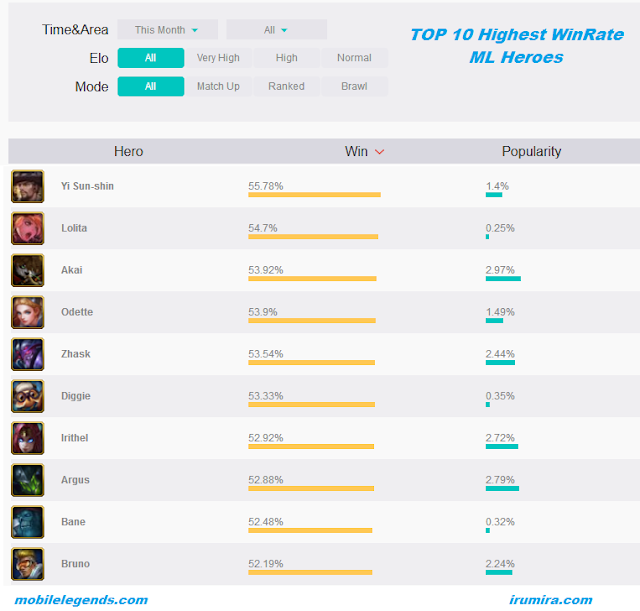Click the Bane hero name

click(73, 522)
